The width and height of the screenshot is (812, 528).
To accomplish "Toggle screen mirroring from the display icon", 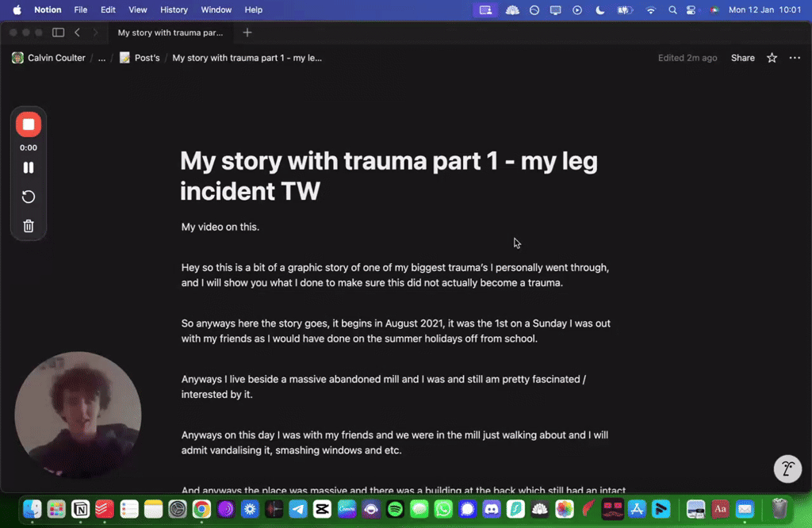I will (555, 10).
